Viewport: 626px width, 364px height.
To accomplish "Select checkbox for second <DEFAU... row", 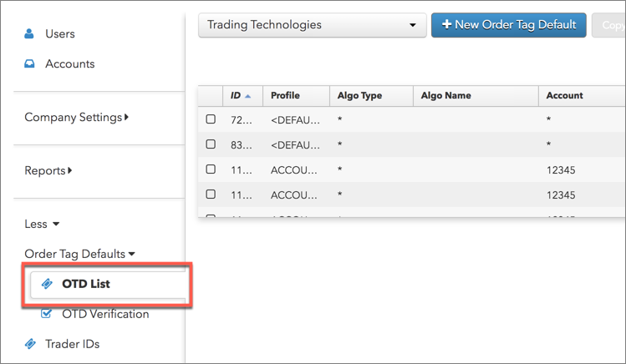I will click(211, 144).
